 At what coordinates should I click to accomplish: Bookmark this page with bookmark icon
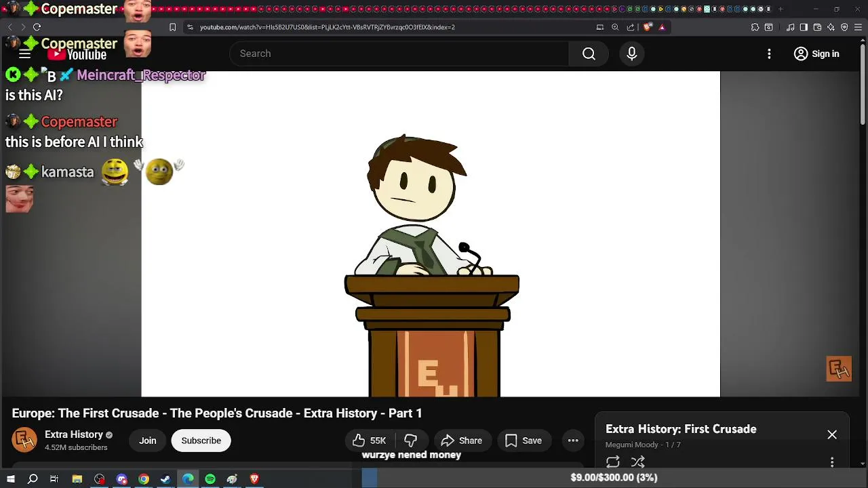point(172,27)
